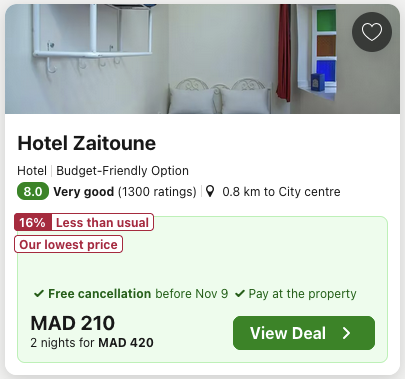The image size is (405, 379).
Task: Click the Budget-Friendly Option label
Action: 122,171
